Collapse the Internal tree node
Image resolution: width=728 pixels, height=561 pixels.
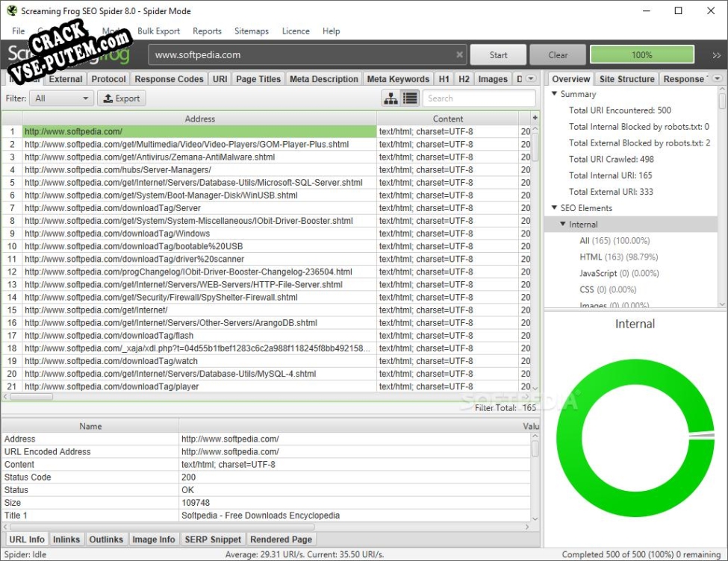tap(563, 224)
